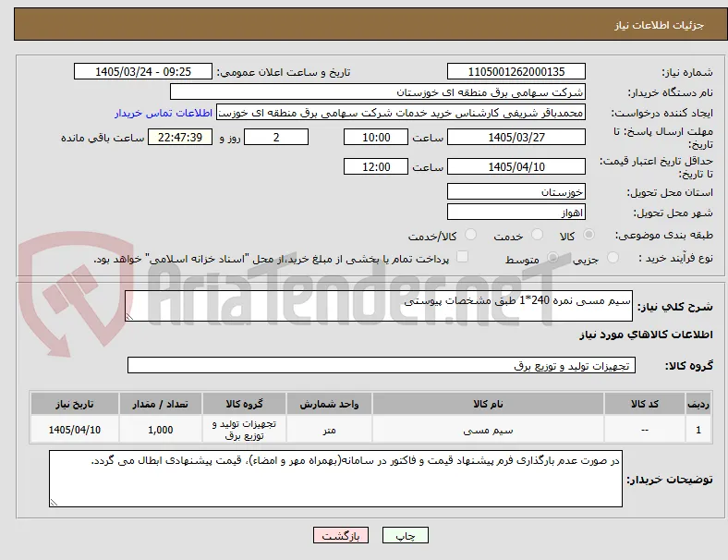Viewport: 728px width, 560px height.
Task: Click the resize handle of buyer notes textarea
Action: [x=54, y=502]
